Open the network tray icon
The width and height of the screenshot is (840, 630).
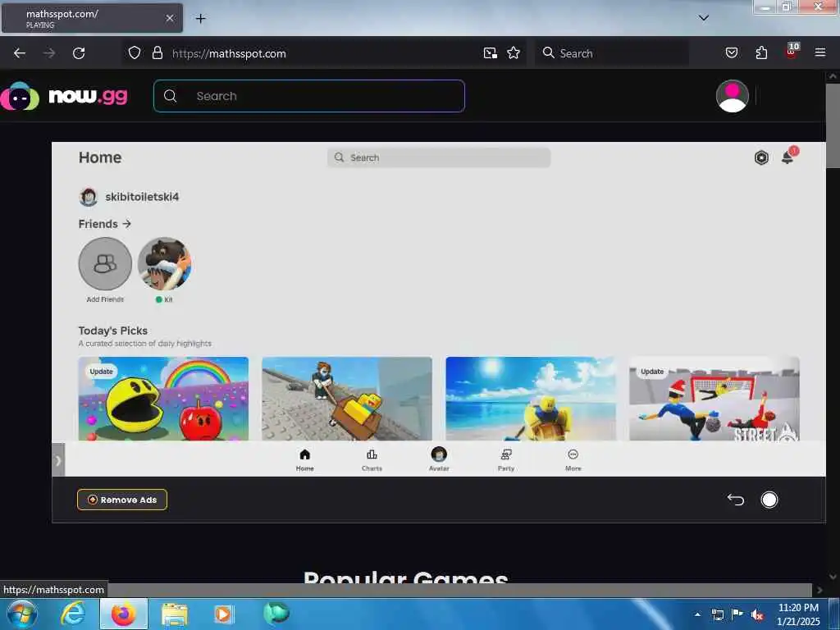pos(717,615)
